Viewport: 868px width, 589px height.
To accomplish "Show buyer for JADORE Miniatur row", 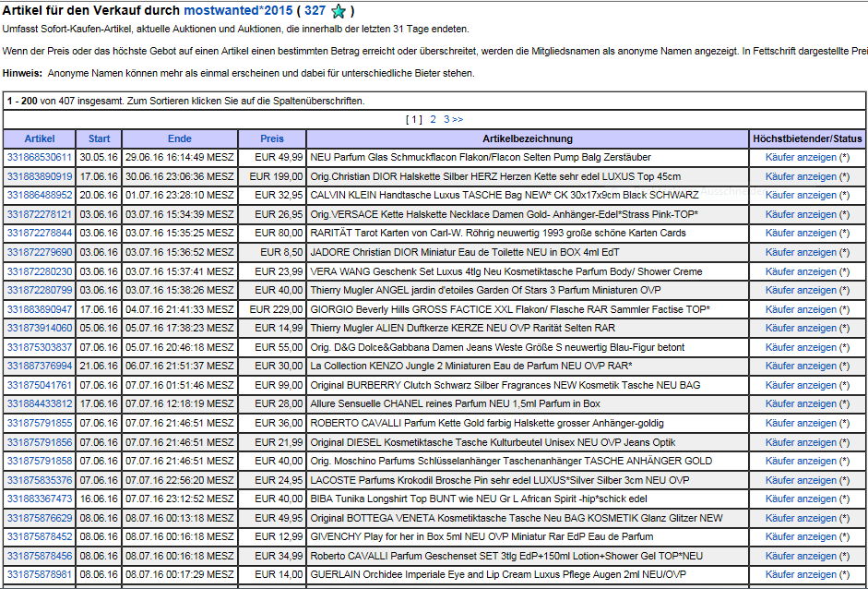I will pyautogui.click(x=801, y=252).
